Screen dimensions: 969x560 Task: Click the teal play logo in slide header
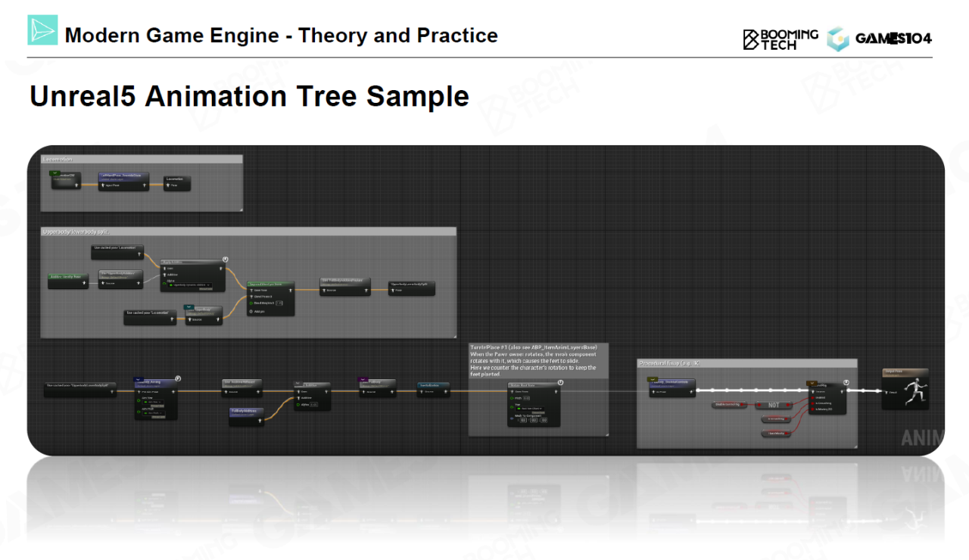click(x=42, y=30)
